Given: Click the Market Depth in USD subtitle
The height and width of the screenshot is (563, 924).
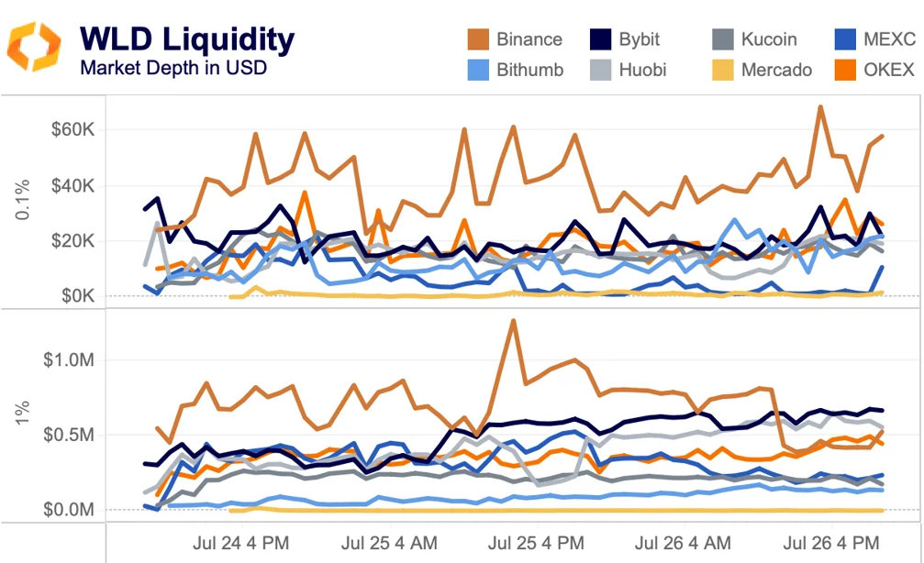Looking at the screenshot, I should (173, 68).
